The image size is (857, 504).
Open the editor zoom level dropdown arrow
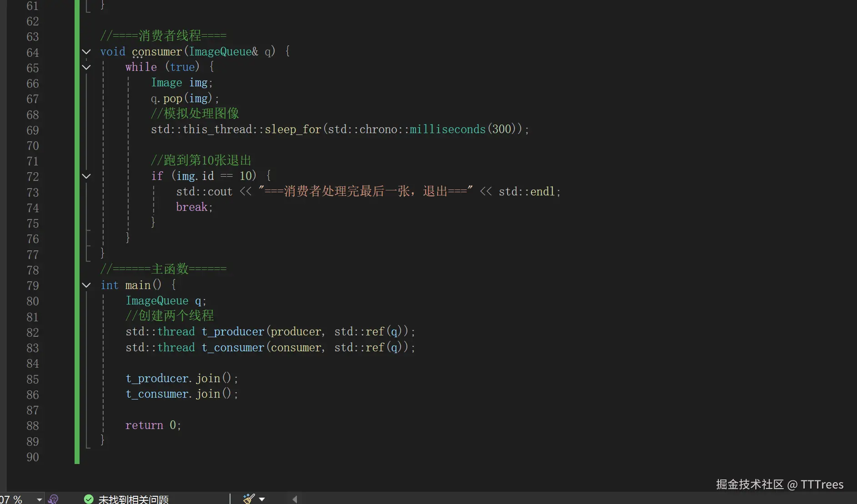click(x=40, y=499)
